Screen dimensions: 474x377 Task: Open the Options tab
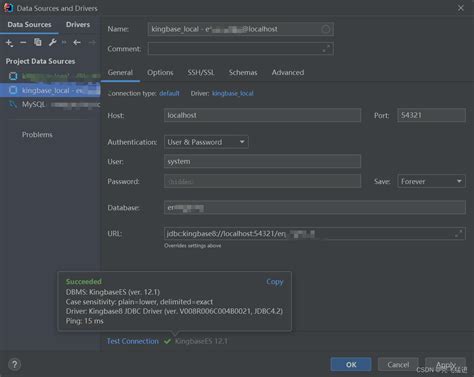click(160, 73)
